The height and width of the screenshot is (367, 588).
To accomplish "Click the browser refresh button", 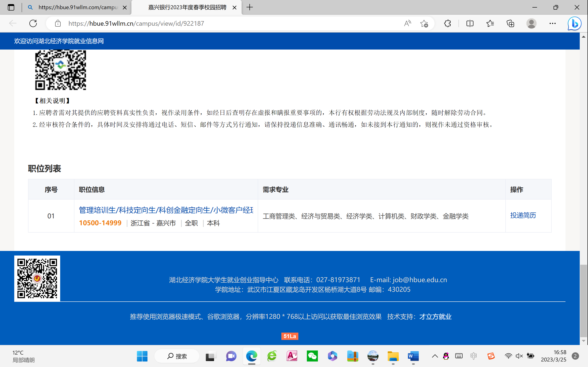I will (33, 23).
